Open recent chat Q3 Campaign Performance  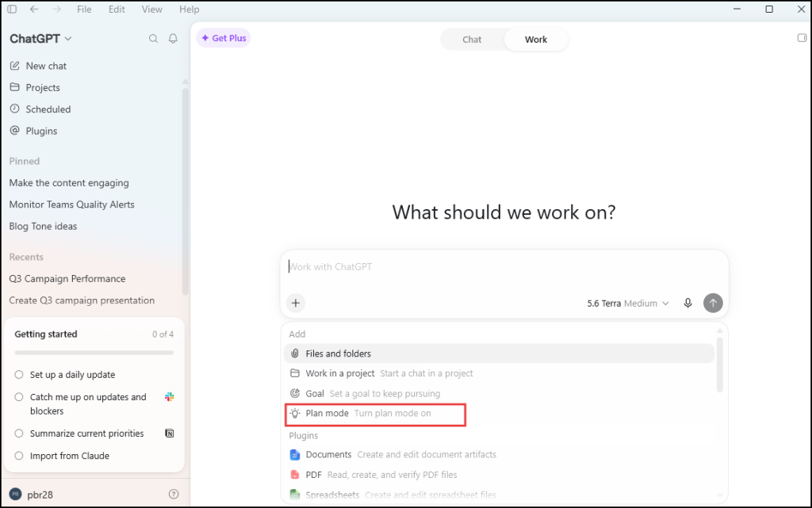click(67, 278)
